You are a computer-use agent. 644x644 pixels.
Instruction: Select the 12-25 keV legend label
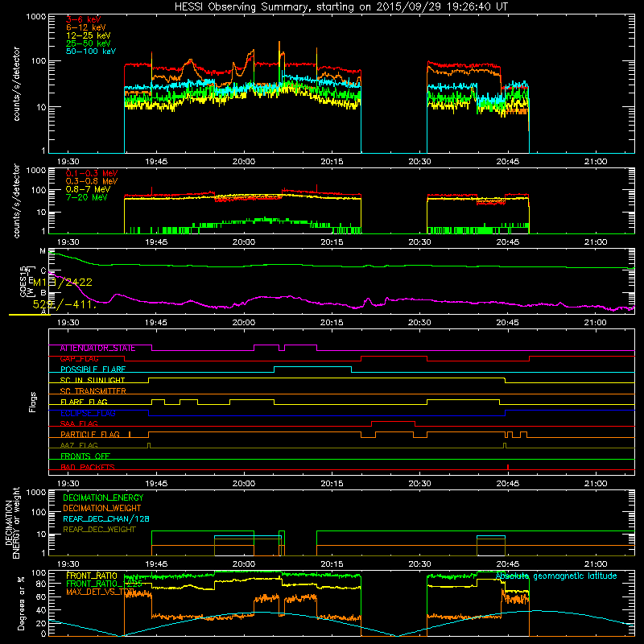click(x=88, y=35)
